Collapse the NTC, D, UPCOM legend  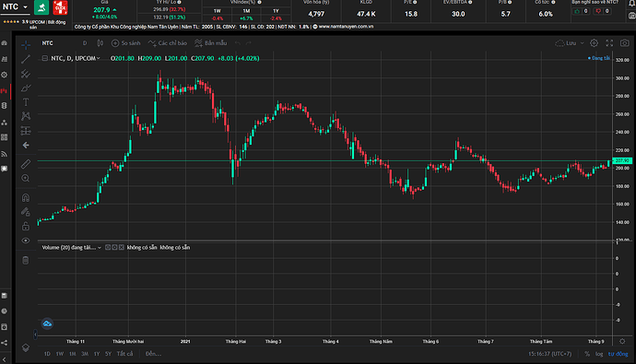pos(44,58)
